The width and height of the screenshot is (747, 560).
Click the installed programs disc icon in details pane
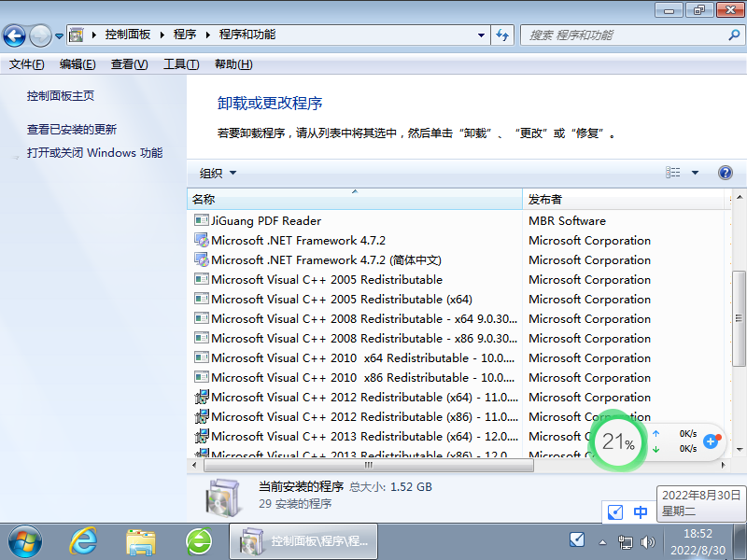pyautogui.click(x=222, y=497)
